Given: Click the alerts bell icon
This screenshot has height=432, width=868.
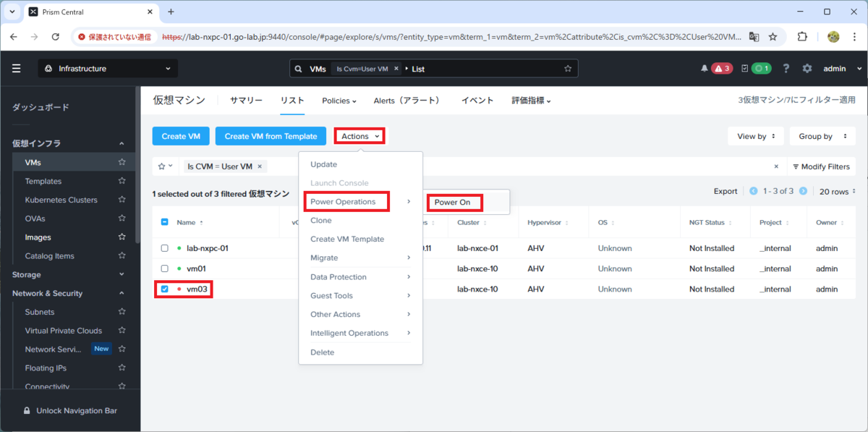Looking at the screenshot, I should [x=705, y=69].
